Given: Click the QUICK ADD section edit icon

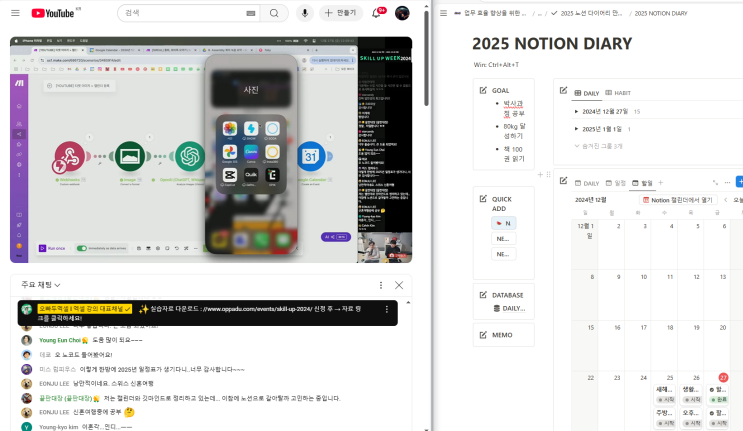Looking at the screenshot, I should point(483,198).
